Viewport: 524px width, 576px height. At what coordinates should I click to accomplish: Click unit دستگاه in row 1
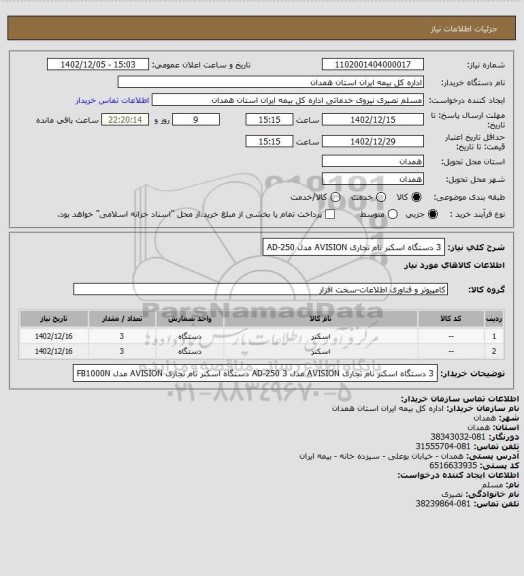[190, 336]
